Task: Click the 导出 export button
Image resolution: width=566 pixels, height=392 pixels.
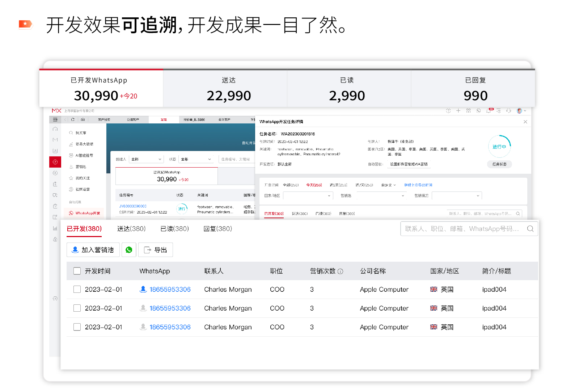Action: coord(156,250)
